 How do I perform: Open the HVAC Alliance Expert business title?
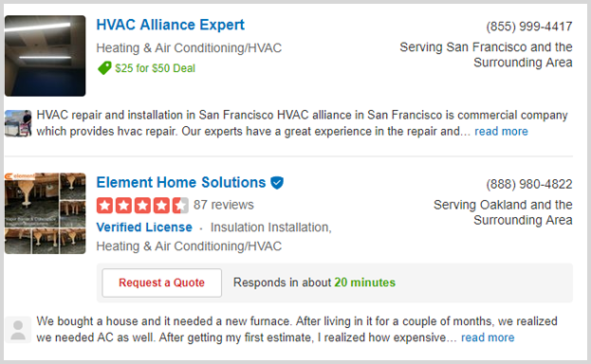[171, 25]
